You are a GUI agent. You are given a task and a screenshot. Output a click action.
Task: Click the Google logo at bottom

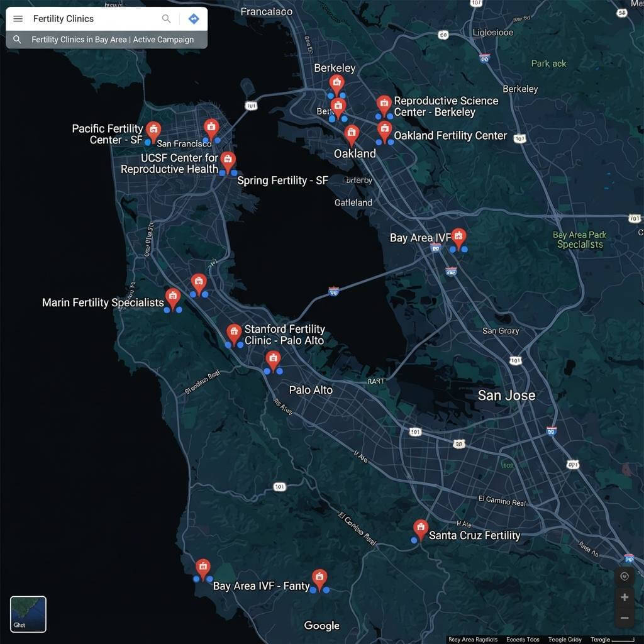click(x=321, y=626)
